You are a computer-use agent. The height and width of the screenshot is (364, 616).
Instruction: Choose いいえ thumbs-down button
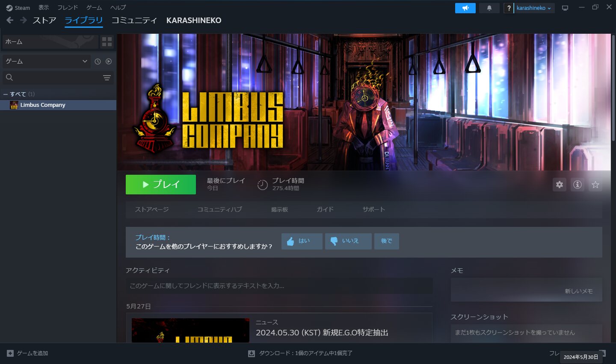coord(348,241)
